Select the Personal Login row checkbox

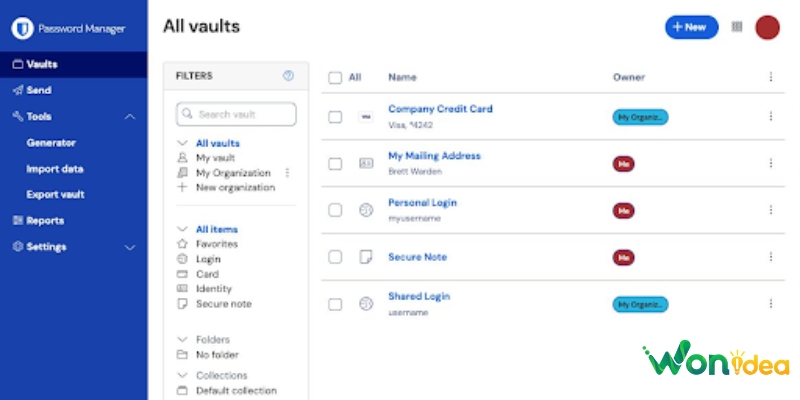pos(335,210)
